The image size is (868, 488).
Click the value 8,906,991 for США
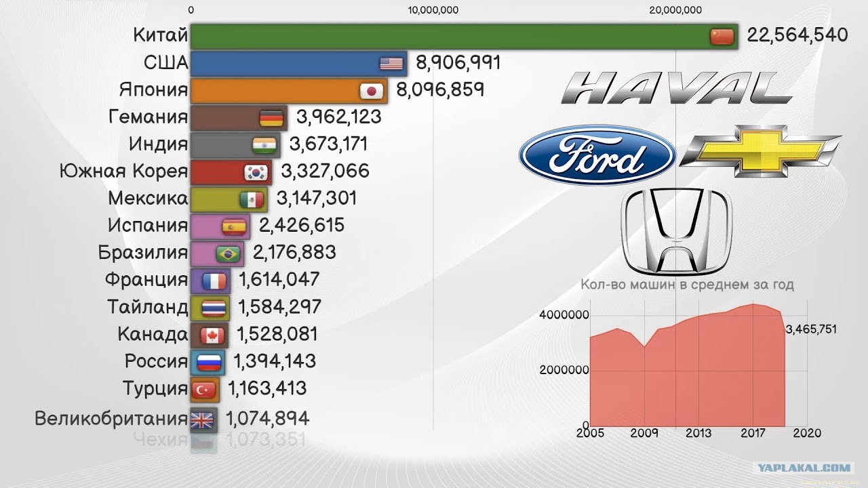click(x=458, y=62)
